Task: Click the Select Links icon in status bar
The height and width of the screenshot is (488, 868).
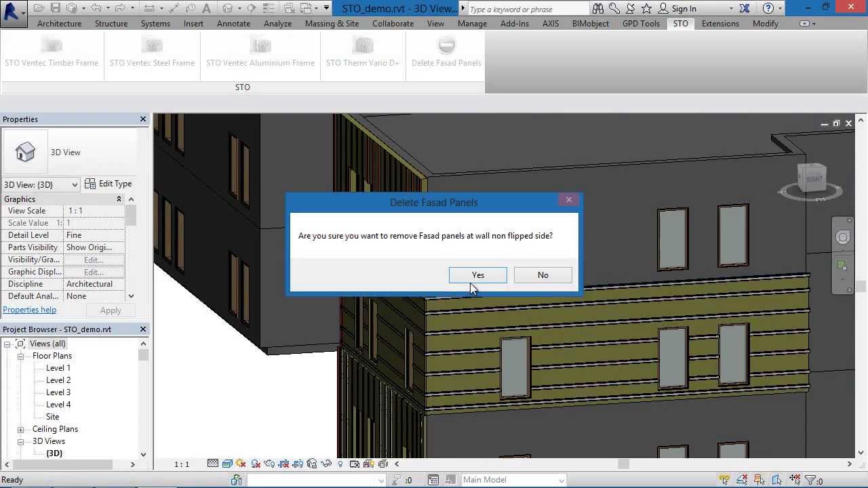Action: [x=726, y=480]
